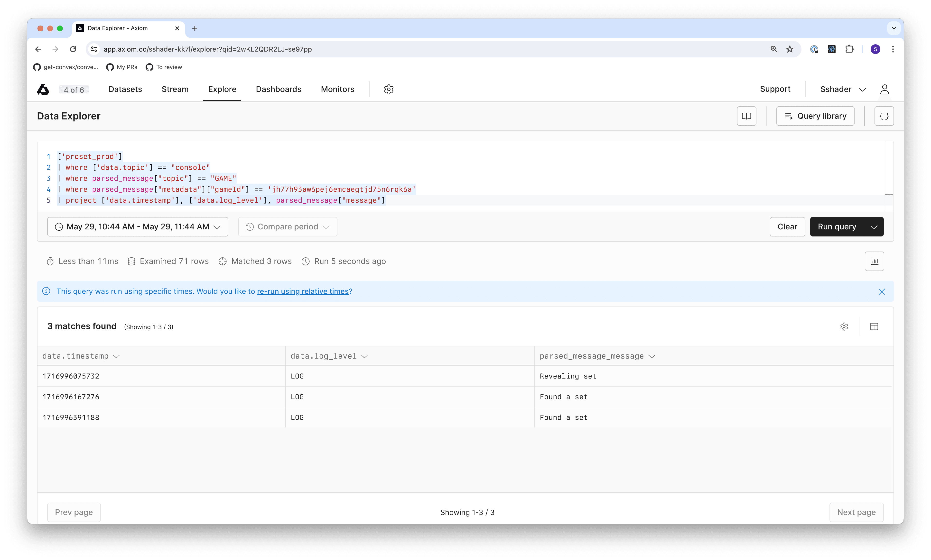Switch to the Dashboards tab
Viewport: 931px width, 560px height.
(x=278, y=89)
